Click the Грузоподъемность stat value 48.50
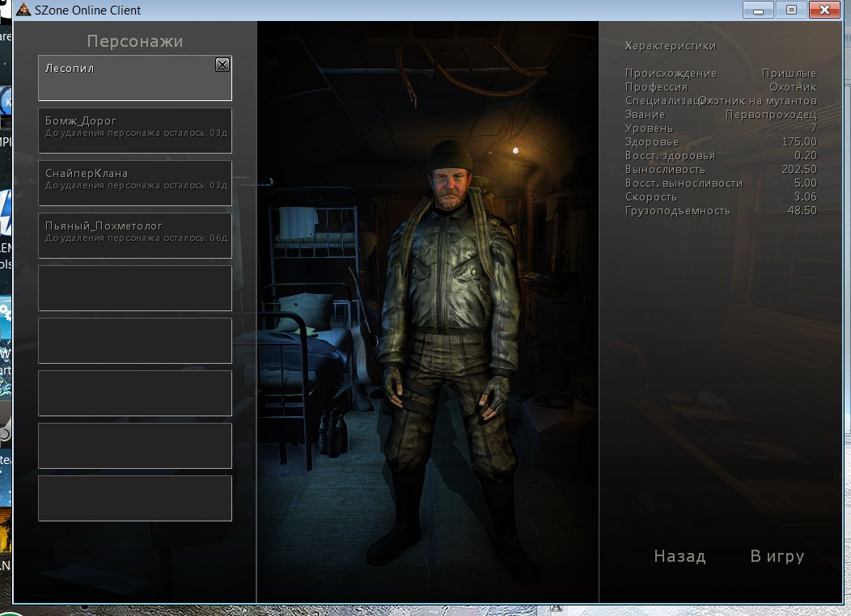 click(x=802, y=210)
